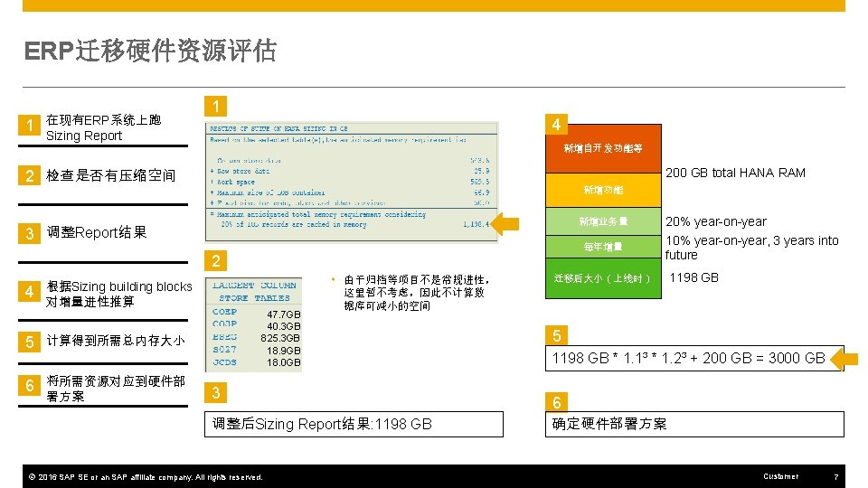Select the note beginning "由于归档等项目不是常规进性"
The height and width of the screenshot is (488, 868).
tap(416, 293)
